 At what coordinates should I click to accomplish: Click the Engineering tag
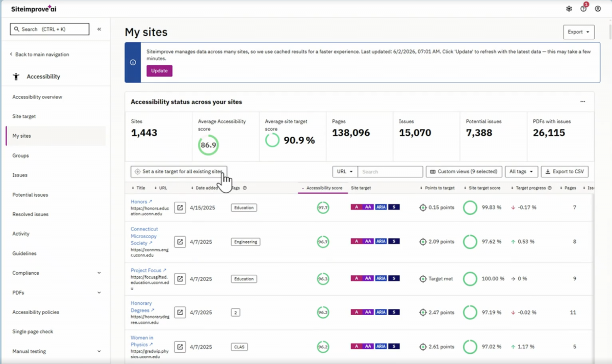pos(246,242)
